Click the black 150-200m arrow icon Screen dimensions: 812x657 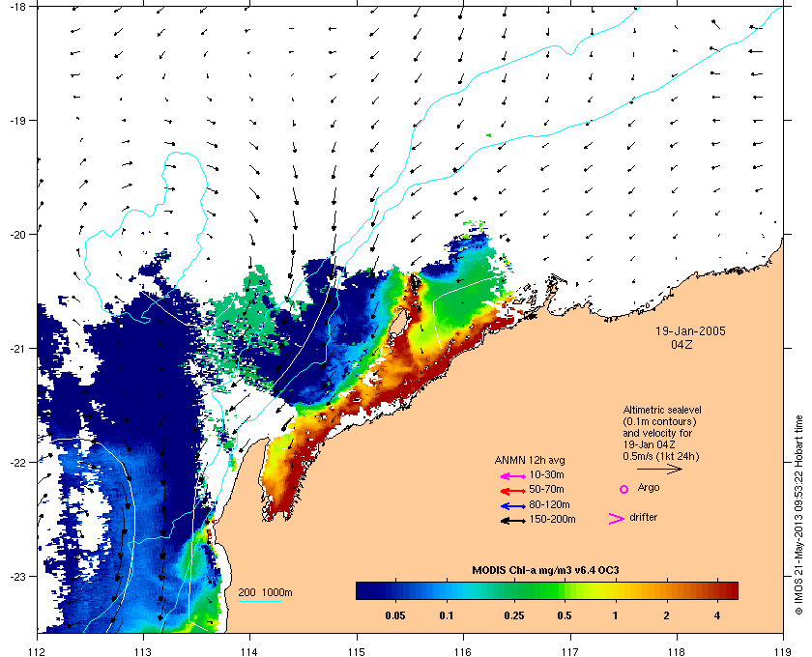tap(513, 521)
